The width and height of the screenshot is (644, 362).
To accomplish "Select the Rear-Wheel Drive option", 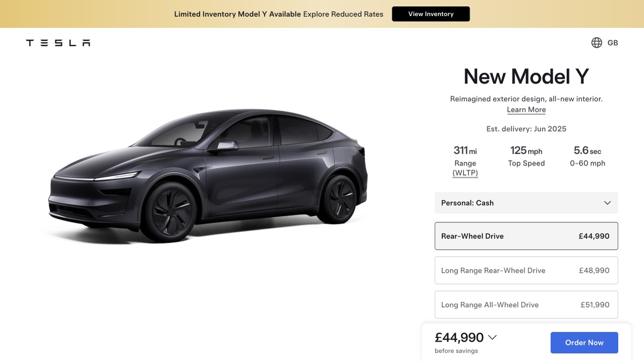I will coord(526,236).
